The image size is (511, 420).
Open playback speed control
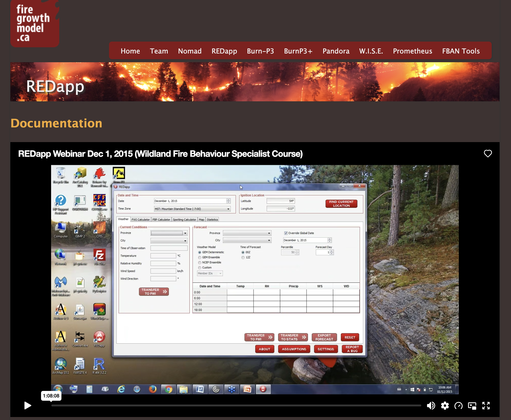pos(459,406)
